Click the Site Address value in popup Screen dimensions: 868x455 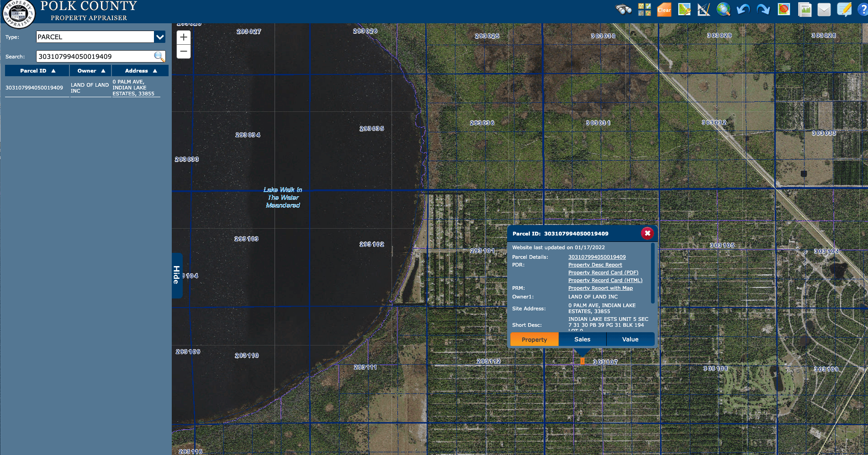pyautogui.click(x=602, y=309)
